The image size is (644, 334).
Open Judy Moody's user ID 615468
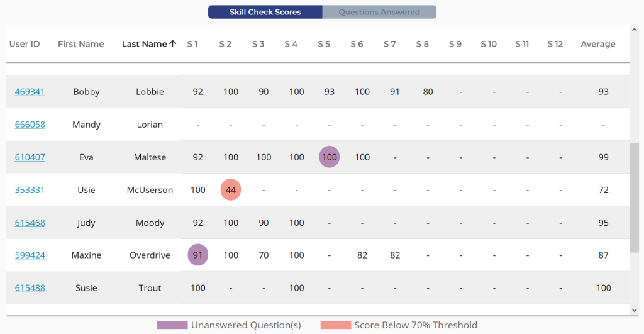[x=30, y=223]
